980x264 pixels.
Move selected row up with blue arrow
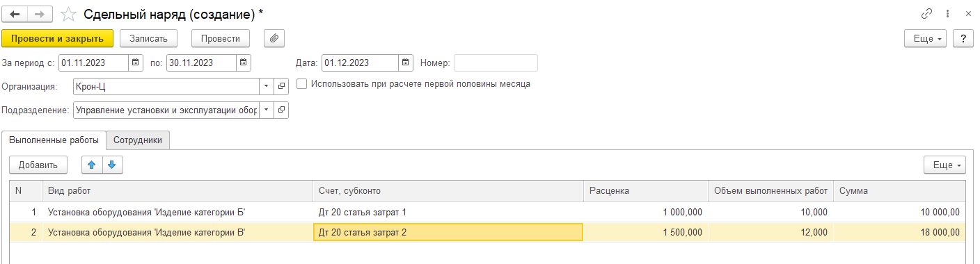92,165
